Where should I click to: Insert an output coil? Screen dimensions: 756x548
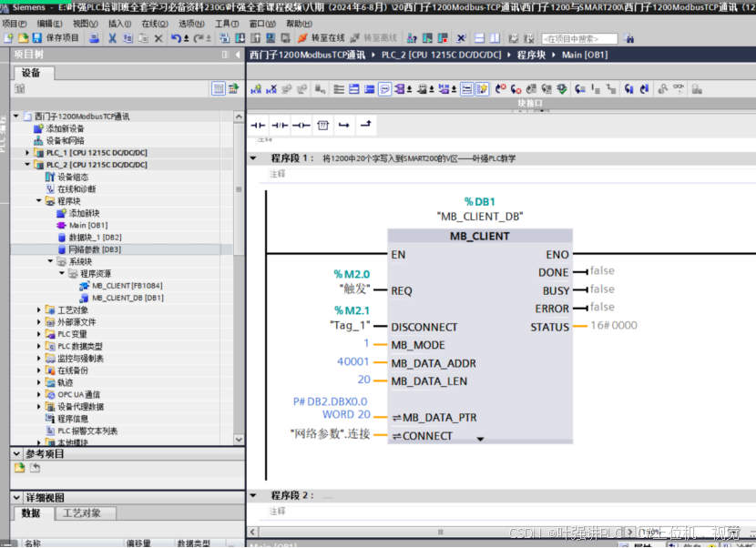[301, 126]
